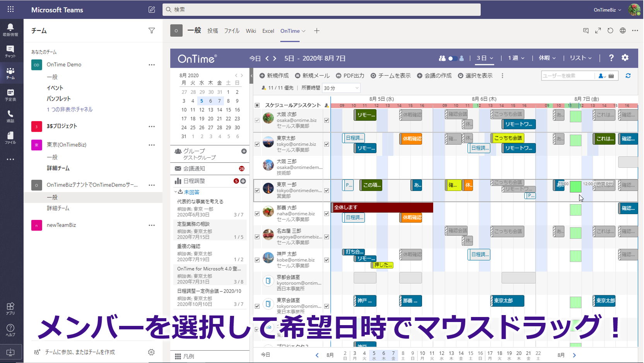Toggle the select-all checkbox by スケジュールアシスタント
Image resolution: width=644 pixels, height=363 pixels.
point(257,105)
